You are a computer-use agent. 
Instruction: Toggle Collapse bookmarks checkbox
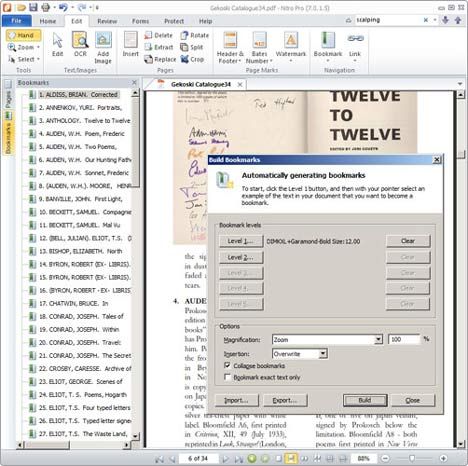(x=227, y=365)
